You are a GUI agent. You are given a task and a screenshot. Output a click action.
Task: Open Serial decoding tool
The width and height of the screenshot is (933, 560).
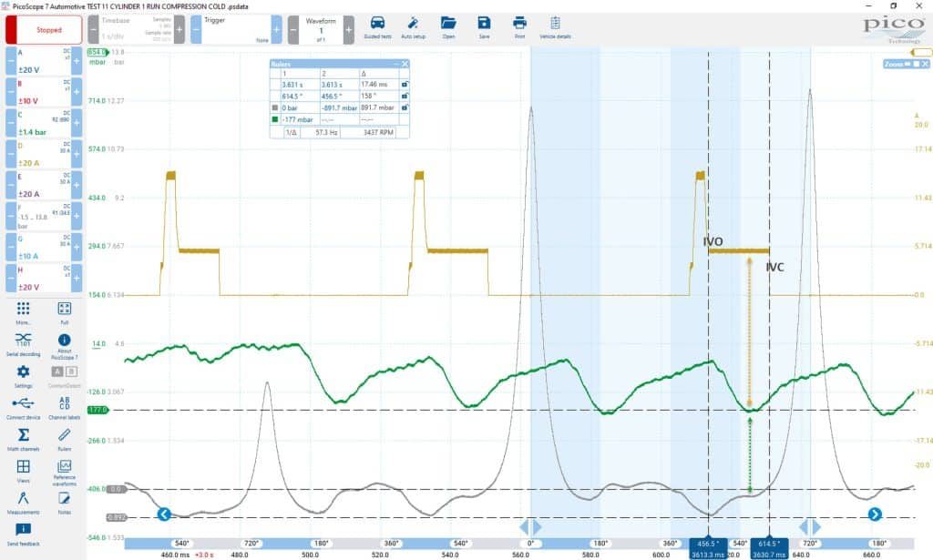[23, 344]
